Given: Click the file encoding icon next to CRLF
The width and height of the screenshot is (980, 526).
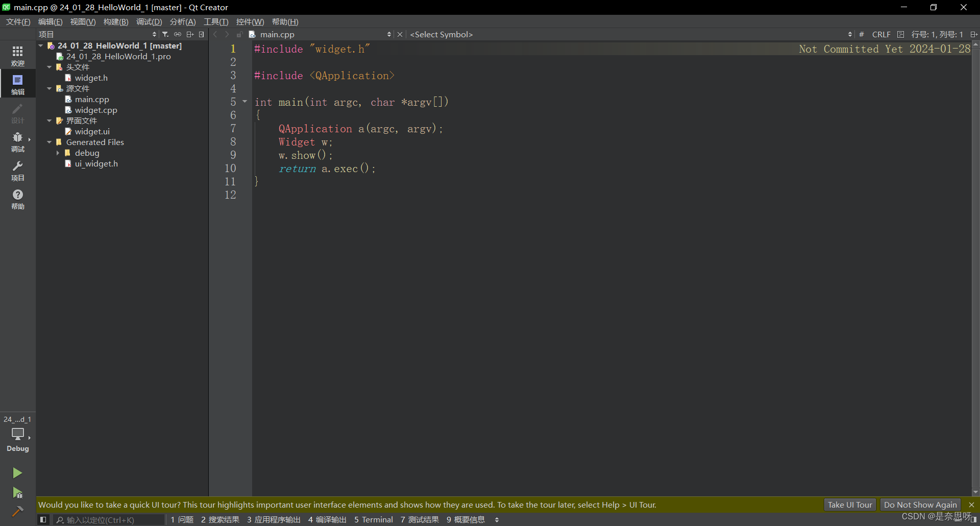Looking at the screenshot, I should (x=900, y=34).
